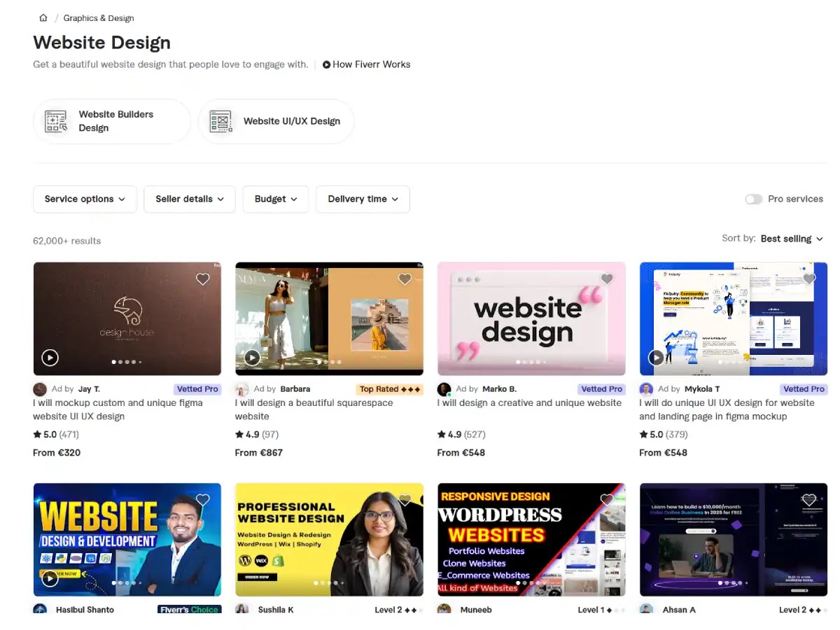Click Vetted Pro badge on Mykola T's gig
This screenshot has width=840, height=630.
point(804,389)
